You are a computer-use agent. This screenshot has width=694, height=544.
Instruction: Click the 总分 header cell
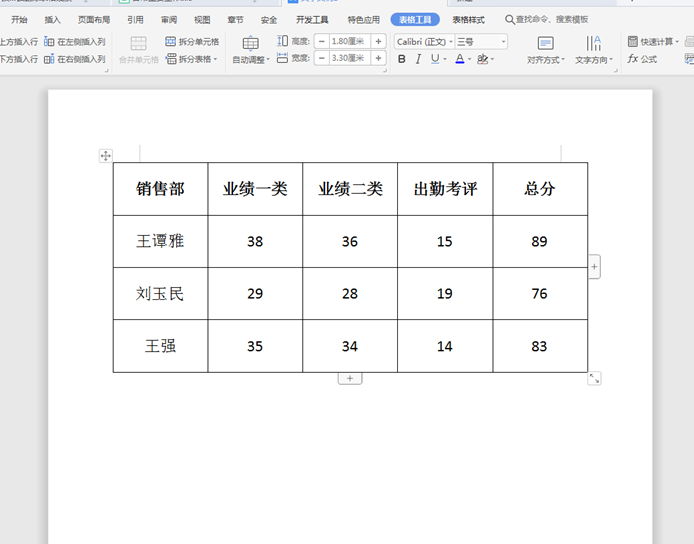tap(540, 189)
